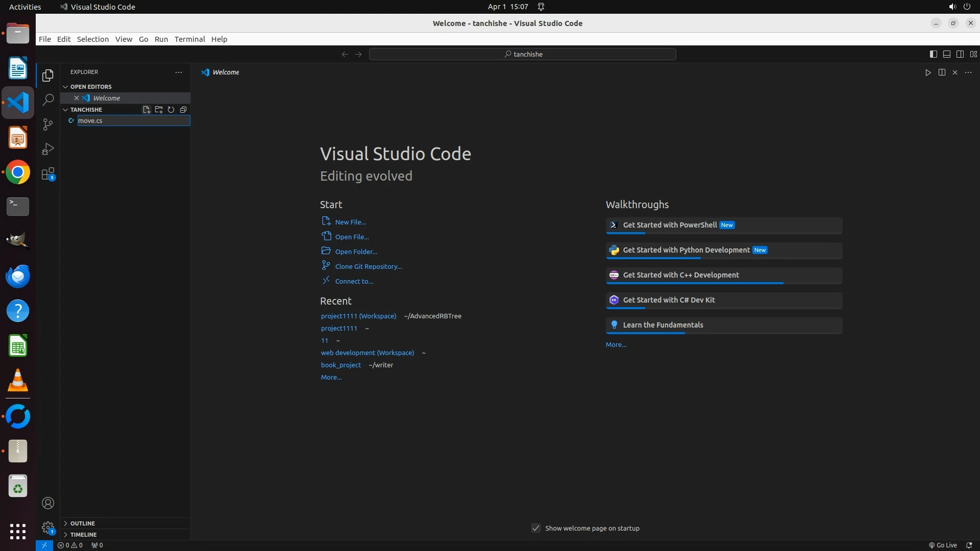Open the Terminal menu

tap(189, 39)
